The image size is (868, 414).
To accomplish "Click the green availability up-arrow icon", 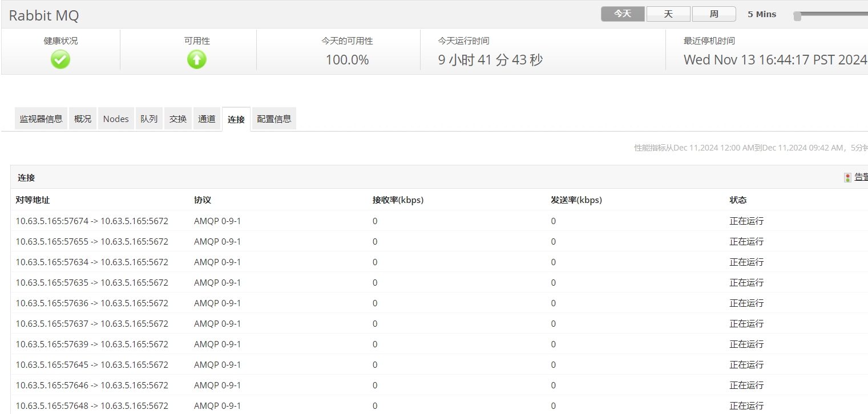I will (x=197, y=59).
